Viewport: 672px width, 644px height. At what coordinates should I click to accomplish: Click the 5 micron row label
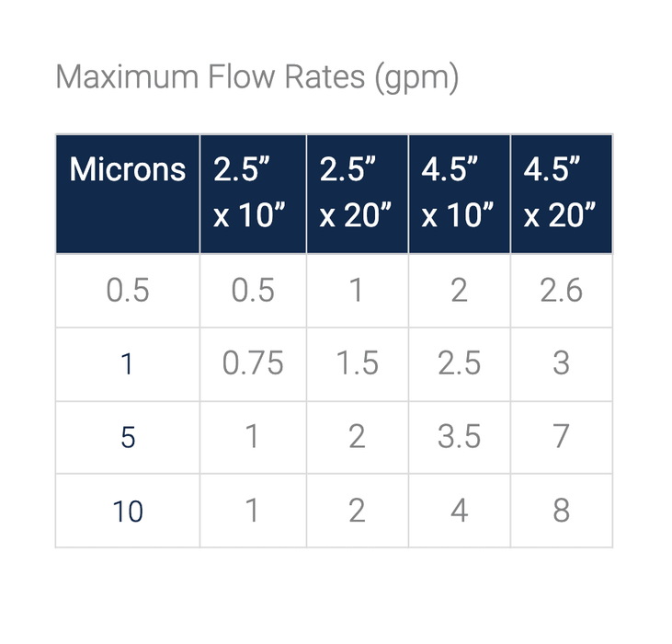tap(128, 437)
